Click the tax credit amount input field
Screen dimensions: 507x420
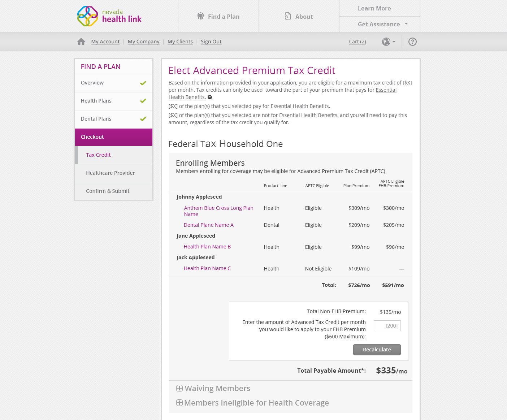387,326
